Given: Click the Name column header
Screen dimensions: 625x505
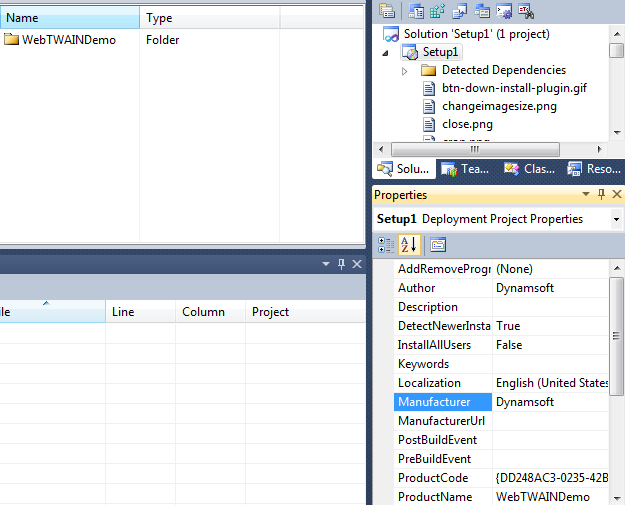Looking at the screenshot, I should [70, 18].
